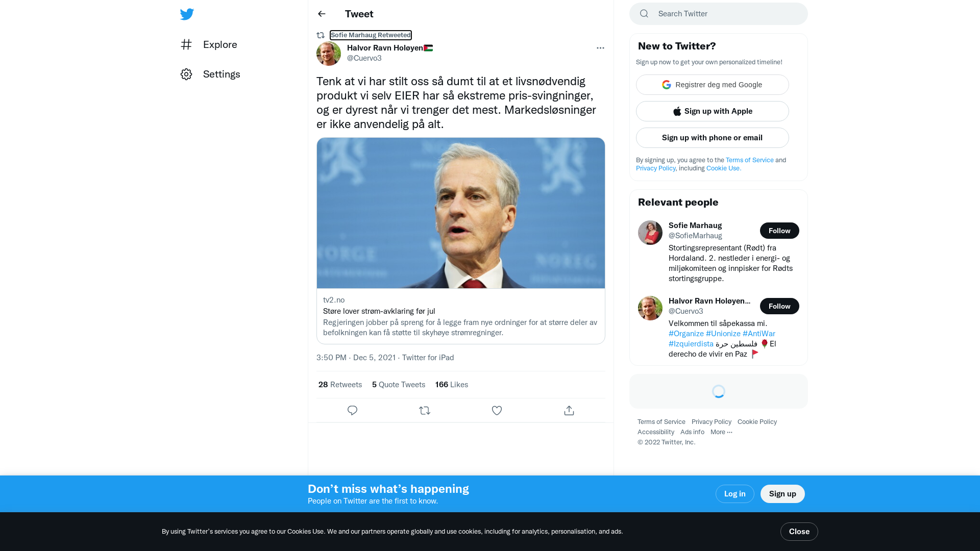The height and width of the screenshot is (551, 980).
Task: Click the Twitter bird logo
Action: pos(187,14)
